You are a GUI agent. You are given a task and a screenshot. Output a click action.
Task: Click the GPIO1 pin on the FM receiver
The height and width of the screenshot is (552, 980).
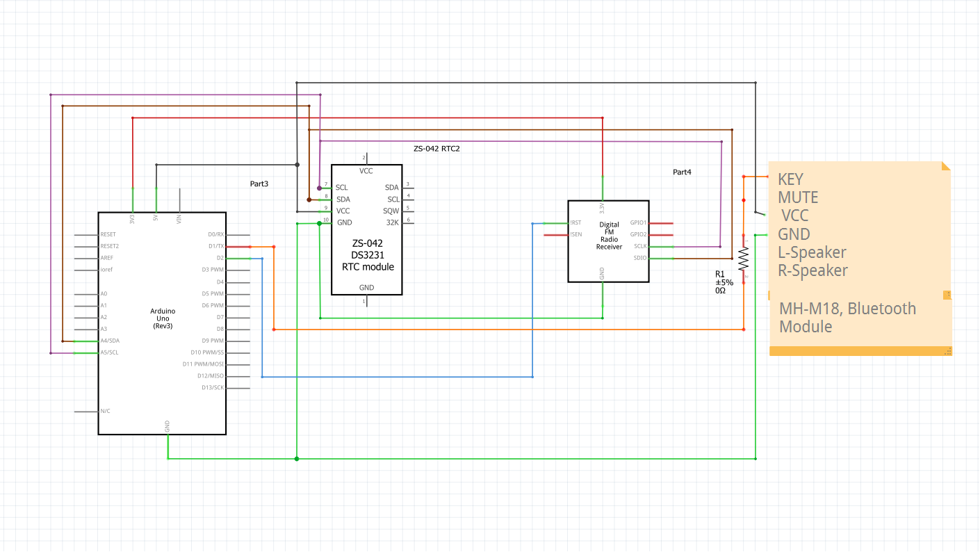[x=637, y=223]
